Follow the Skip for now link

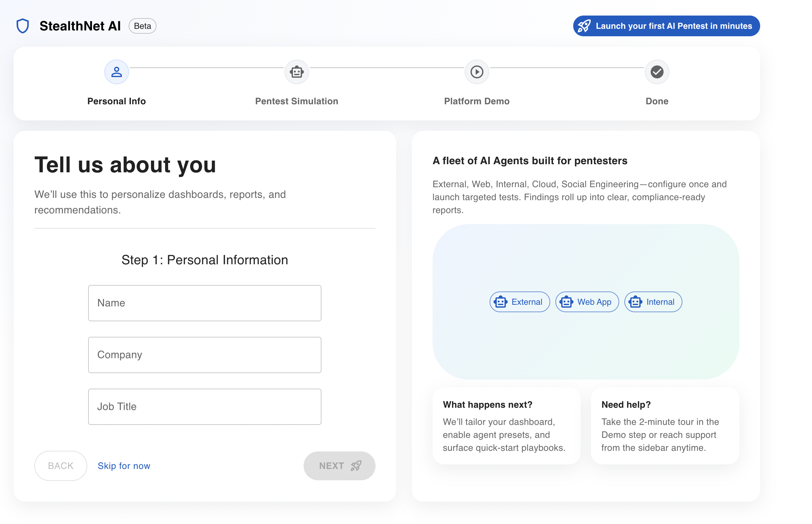[124, 465]
